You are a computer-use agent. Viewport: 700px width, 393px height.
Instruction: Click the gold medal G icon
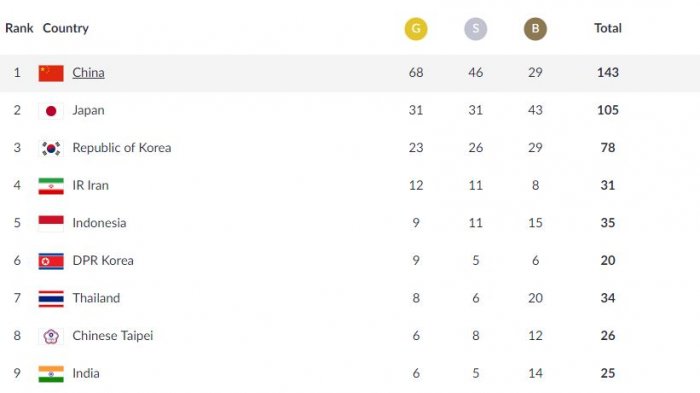416,29
